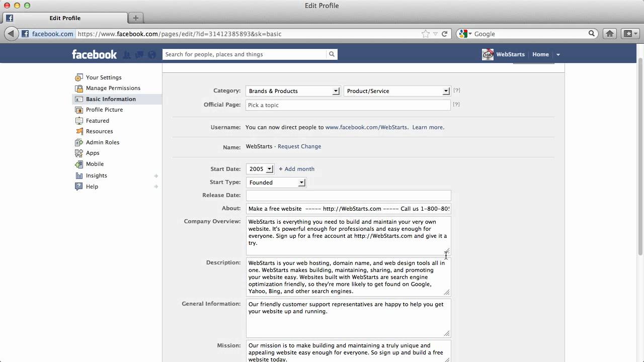This screenshot has height=362, width=644.
Task: Click the bookmark star icon in the URL bar
Action: tap(426, 34)
